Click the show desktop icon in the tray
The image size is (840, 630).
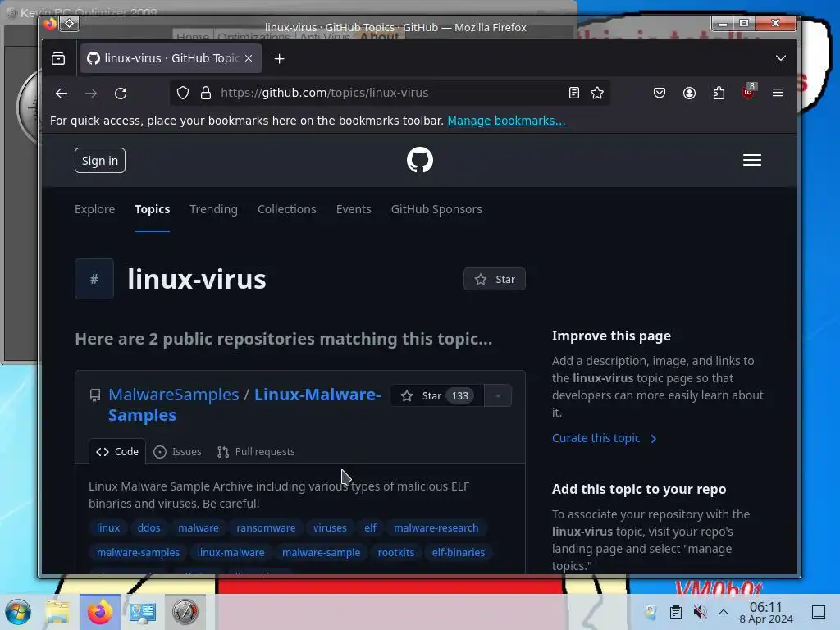(x=819, y=612)
